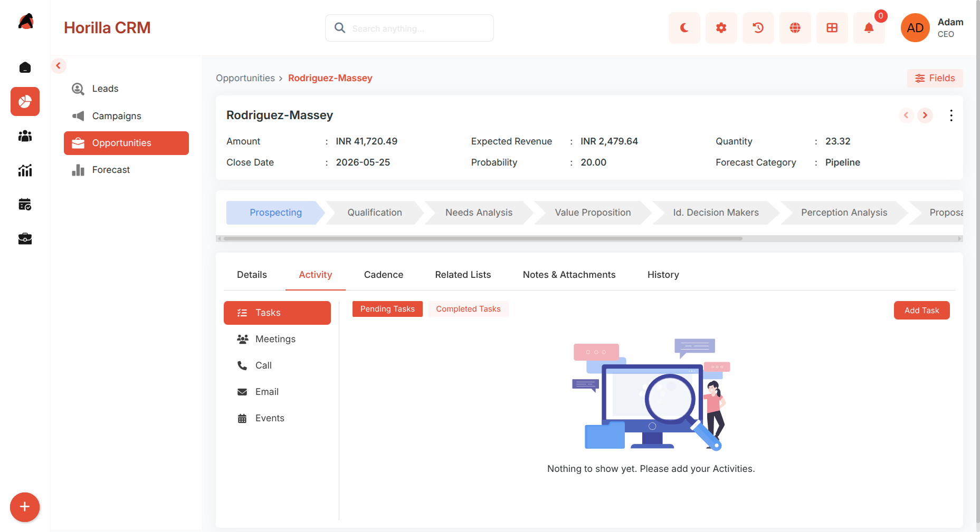Click the stage pipeline horizontal scrollbar
This screenshot has height=532, width=980.
click(x=483, y=239)
